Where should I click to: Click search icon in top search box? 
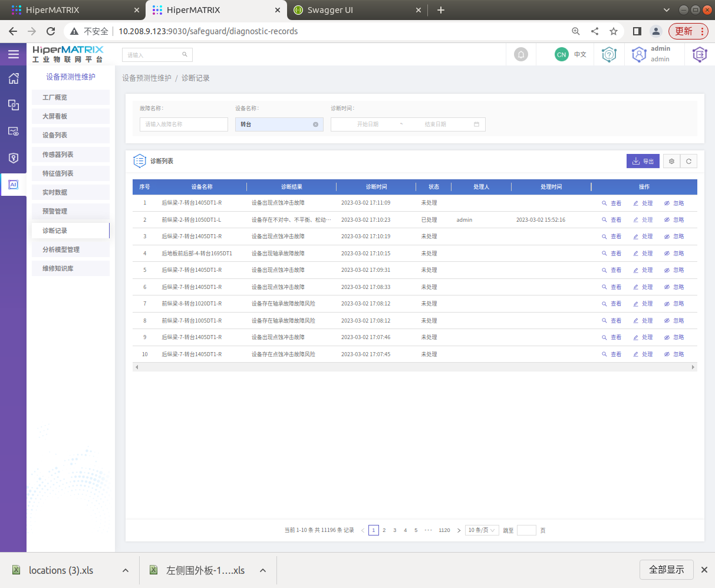point(184,55)
